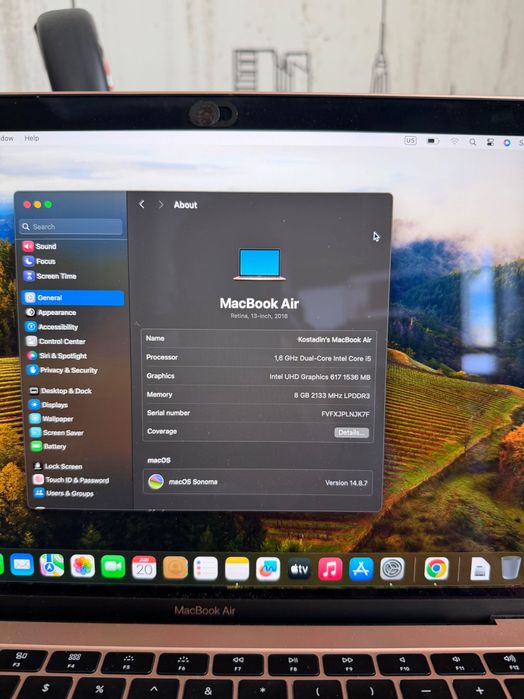Open the Help menu in menu bar
The height and width of the screenshot is (699, 524).
click(32, 138)
